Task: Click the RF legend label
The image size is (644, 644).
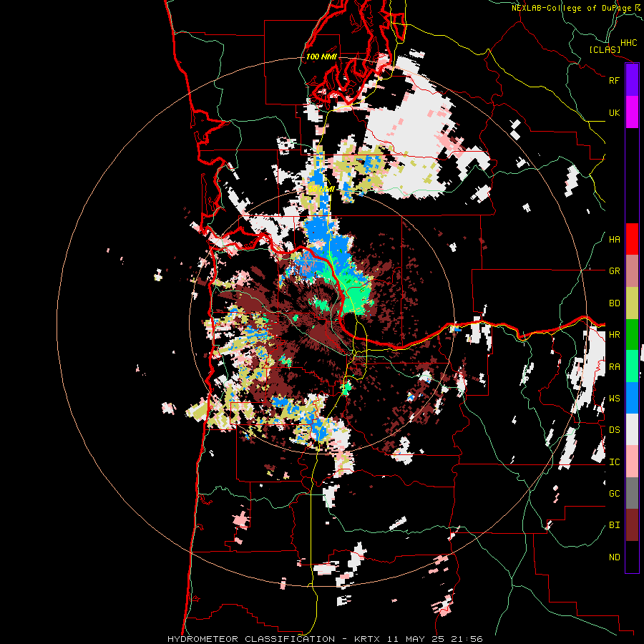Action: pos(614,80)
